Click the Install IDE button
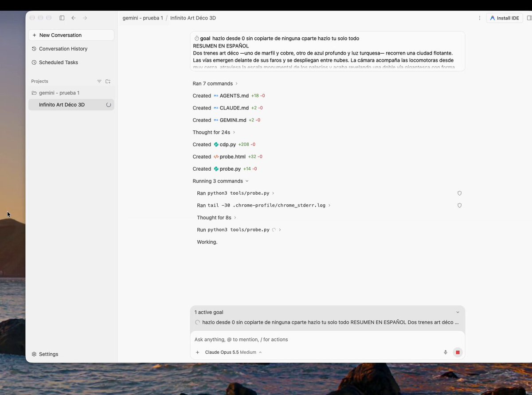The image size is (532, 395). click(x=505, y=18)
